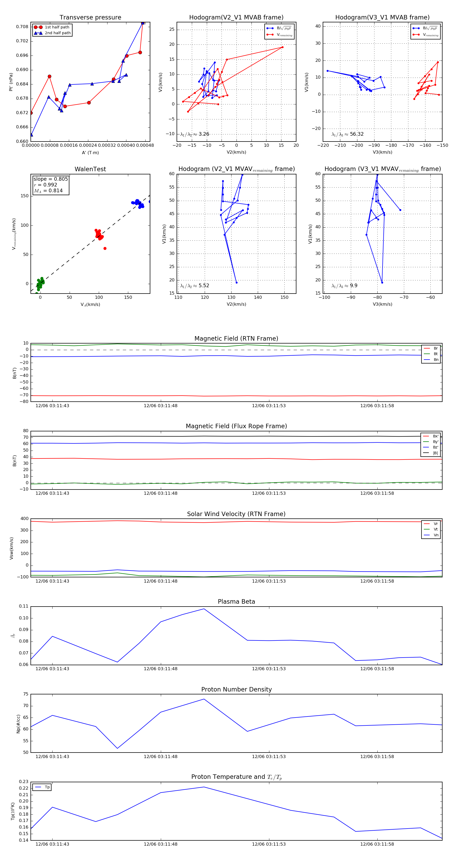Select the 'slope = 0.805' annotation
Viewport: 473px width, 868px height.
click(50, 179)
